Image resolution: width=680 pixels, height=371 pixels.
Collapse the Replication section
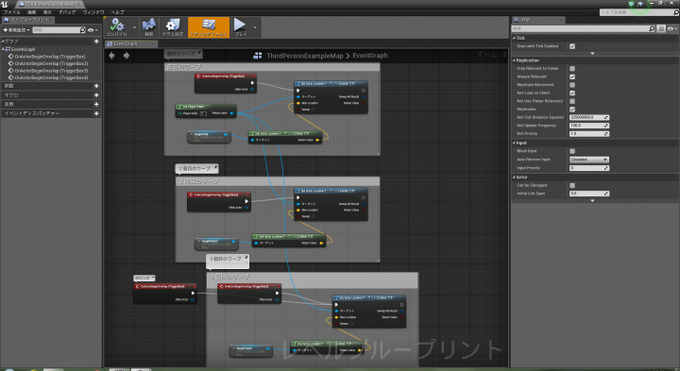click(514, 60)
